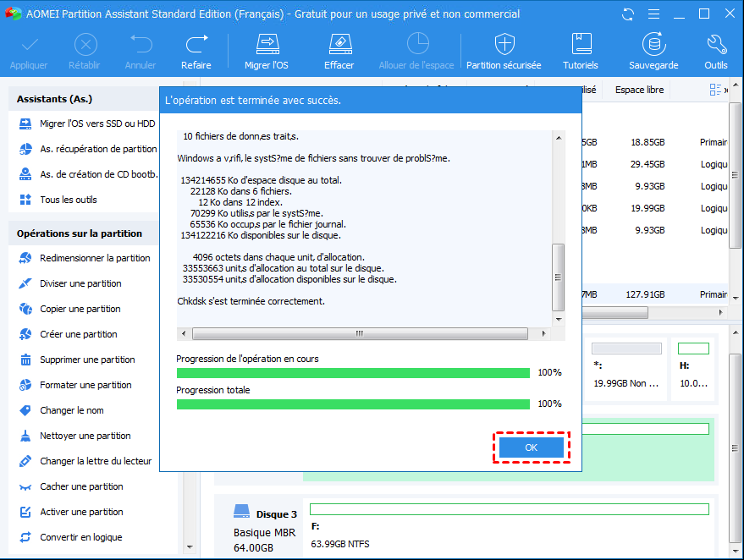Click the Allouer de l'espace icon
Image resolution: width=744 pixels, height=560 pixels.
417,44
